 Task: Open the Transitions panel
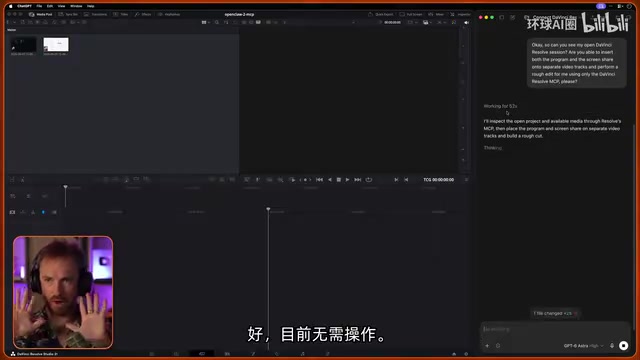(x=96, y=14)
